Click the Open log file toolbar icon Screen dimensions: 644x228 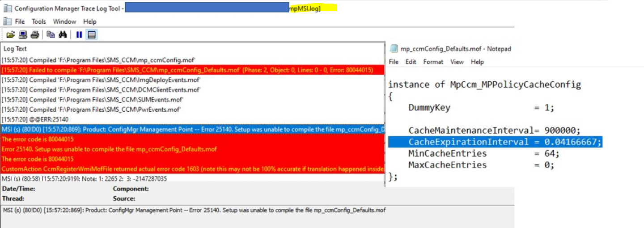[x=11, y=34]
